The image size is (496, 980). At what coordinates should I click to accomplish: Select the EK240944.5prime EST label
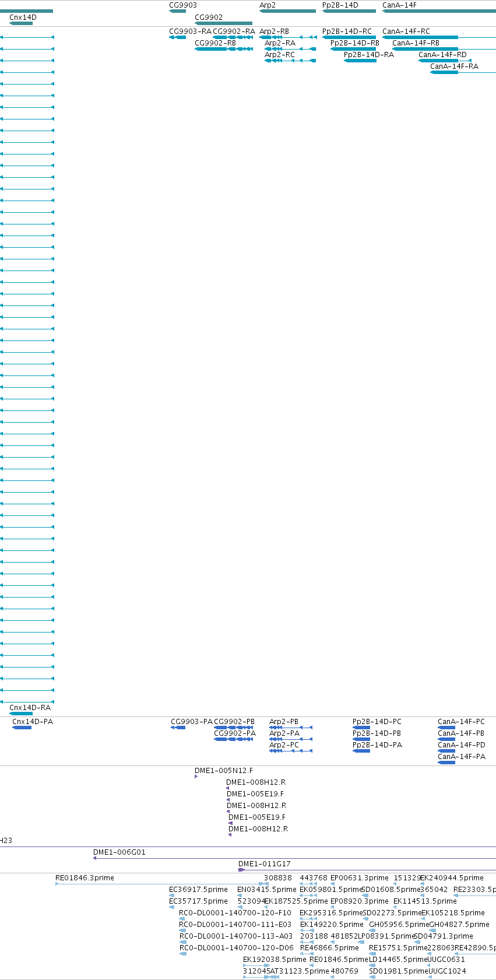tap(452, 878)
